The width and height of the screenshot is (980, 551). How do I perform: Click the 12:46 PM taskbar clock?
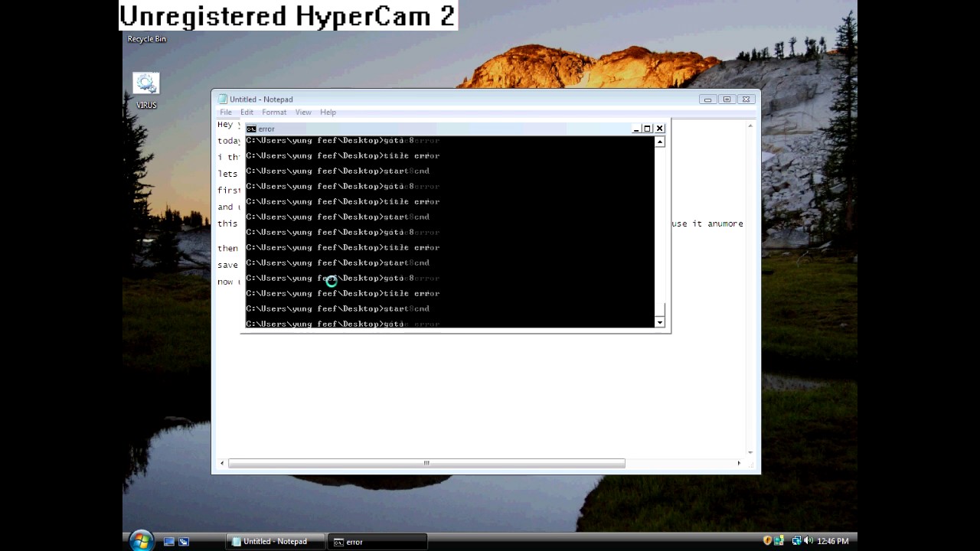point(833,541)
